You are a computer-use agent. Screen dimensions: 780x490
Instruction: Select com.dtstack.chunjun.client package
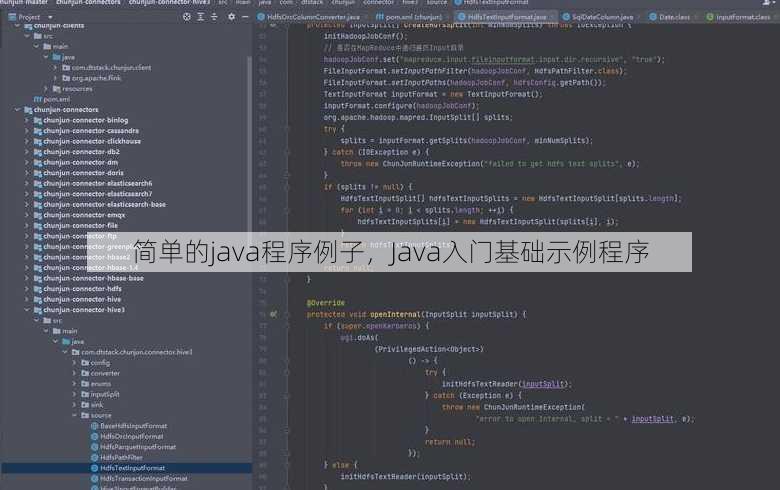click(x=106, y=68)
